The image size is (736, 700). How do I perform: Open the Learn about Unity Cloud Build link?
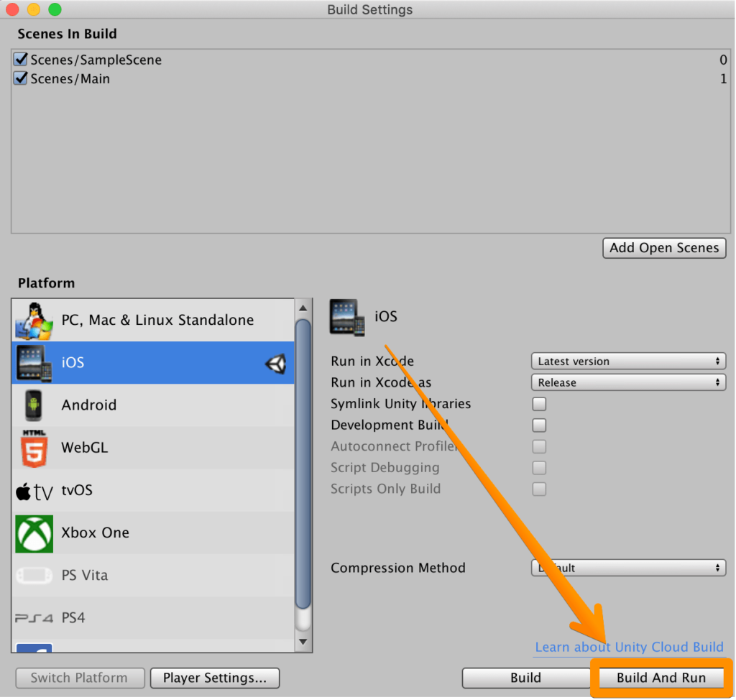pos(629,647)
